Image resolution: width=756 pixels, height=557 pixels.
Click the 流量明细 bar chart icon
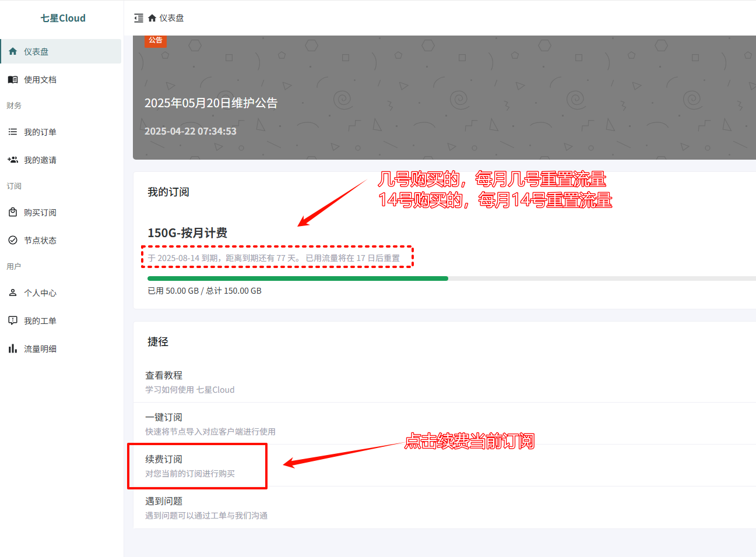click(x=13, y=348)
